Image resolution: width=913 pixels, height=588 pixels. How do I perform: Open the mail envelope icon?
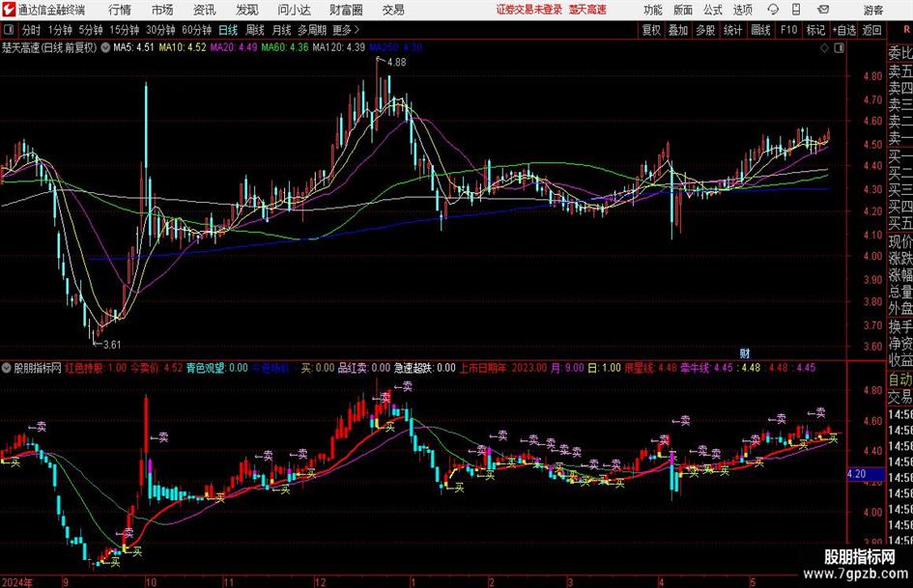coord(823,10)
